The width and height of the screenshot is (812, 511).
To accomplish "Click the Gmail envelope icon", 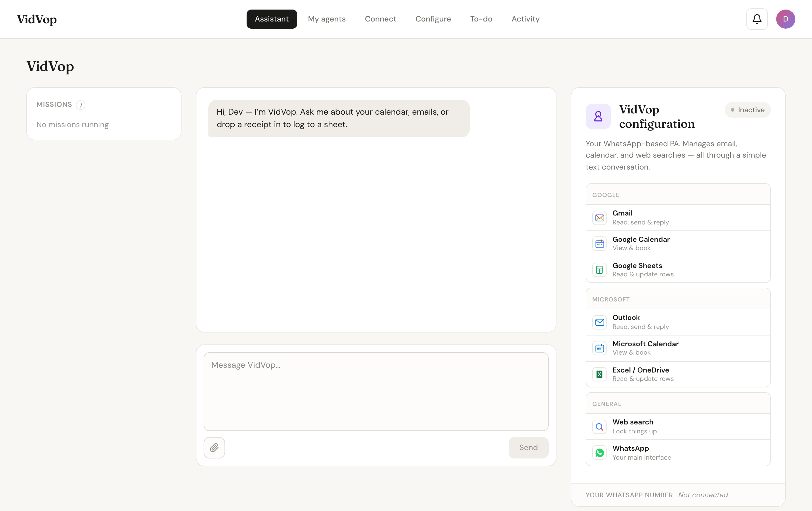I will click(599, 218).
